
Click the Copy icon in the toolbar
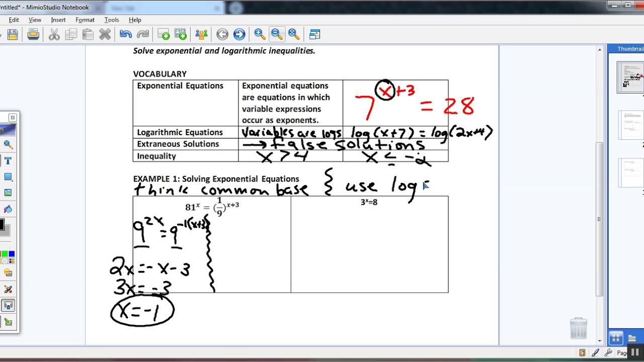coord(71,34)
